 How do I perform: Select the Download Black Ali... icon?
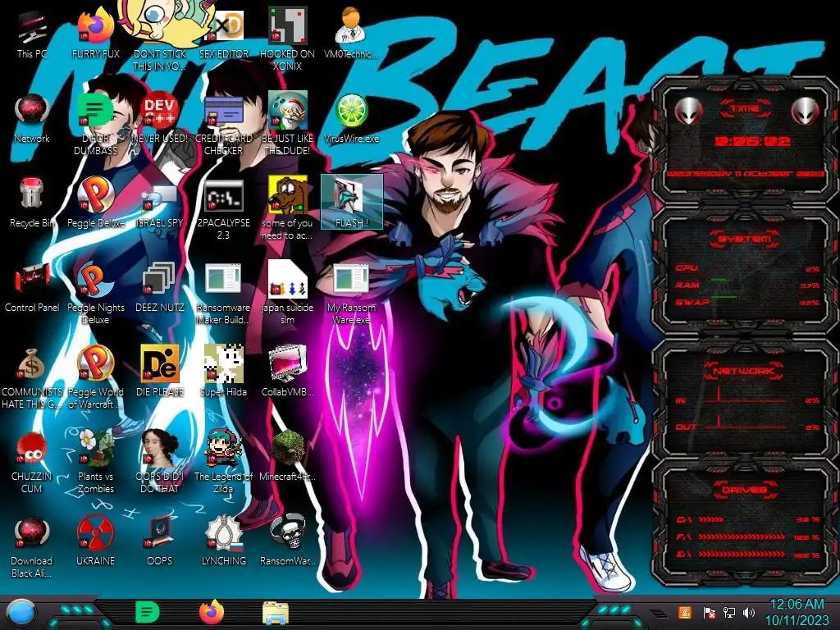(x=32, y=546)
